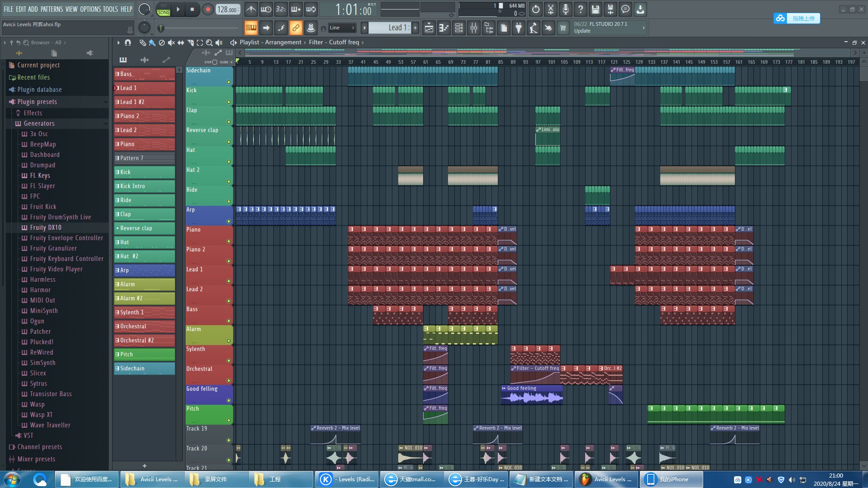
Task: Select the Slice tool in playlist toolbar
Action: 190,43
